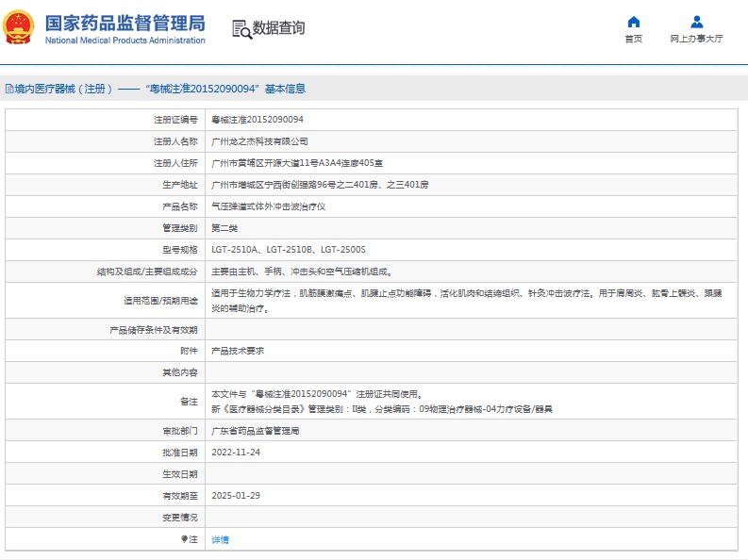Click the 国家药品监督管理局 title

coord(125,24)
